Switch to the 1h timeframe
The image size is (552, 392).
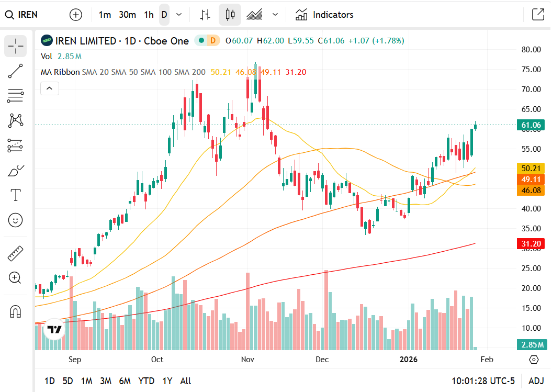coord(149,15)
